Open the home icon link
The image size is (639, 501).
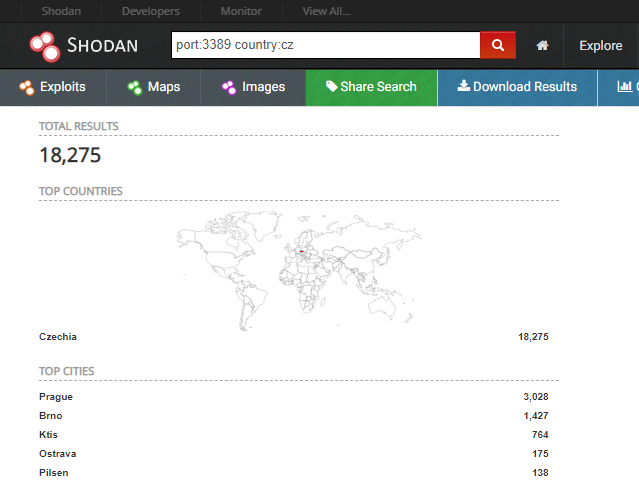tap(542, 46)
